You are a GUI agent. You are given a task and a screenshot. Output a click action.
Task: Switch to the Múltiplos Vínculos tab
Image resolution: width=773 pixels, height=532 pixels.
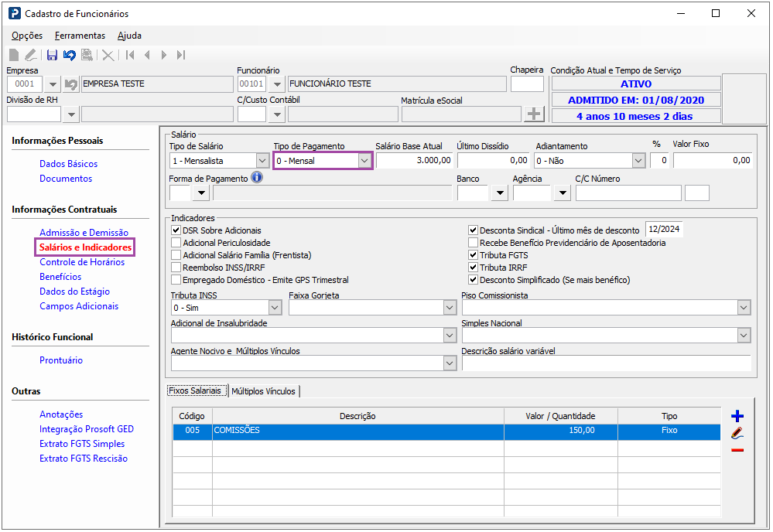click(x=264, y=391)
